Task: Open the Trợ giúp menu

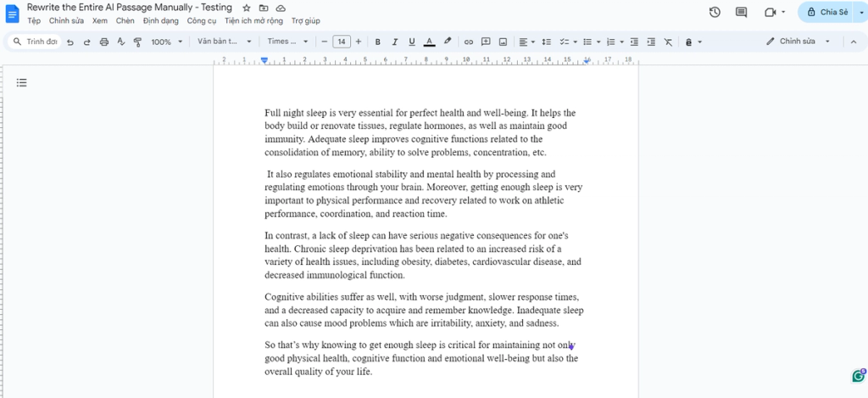Action: pos(305,21)
